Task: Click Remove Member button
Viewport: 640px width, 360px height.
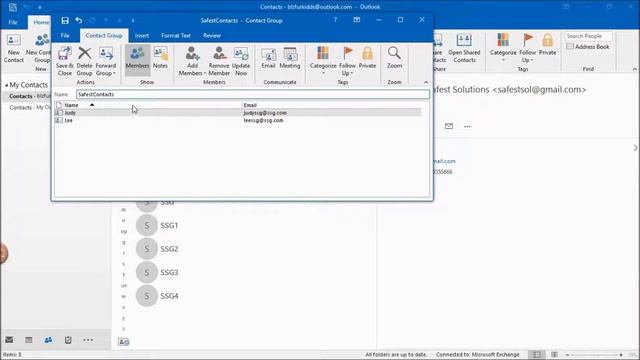Action: 219,61
